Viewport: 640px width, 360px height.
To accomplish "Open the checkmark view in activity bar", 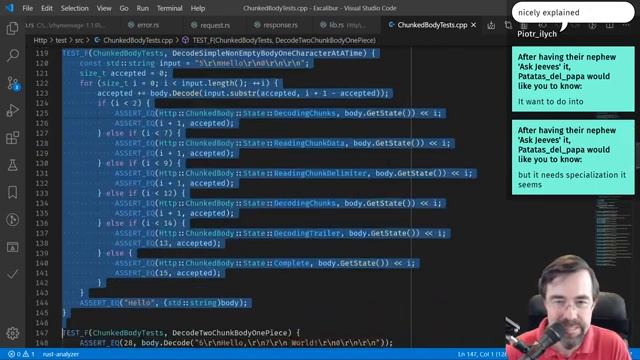I will tap(12, 274).
